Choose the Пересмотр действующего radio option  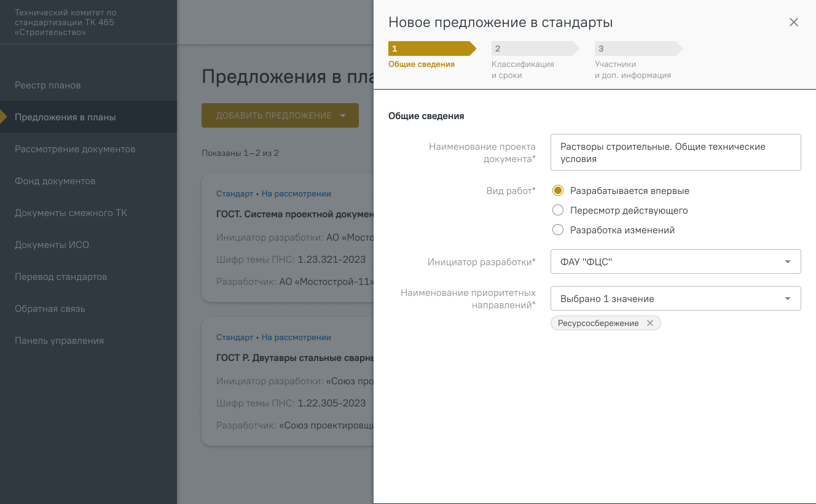[x=558, y=211]
